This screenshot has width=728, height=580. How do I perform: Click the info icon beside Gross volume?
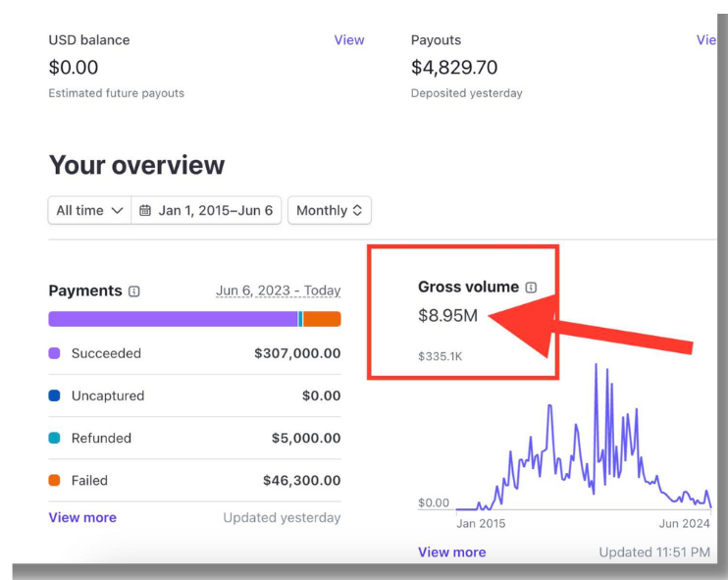[x=531, y=288]
